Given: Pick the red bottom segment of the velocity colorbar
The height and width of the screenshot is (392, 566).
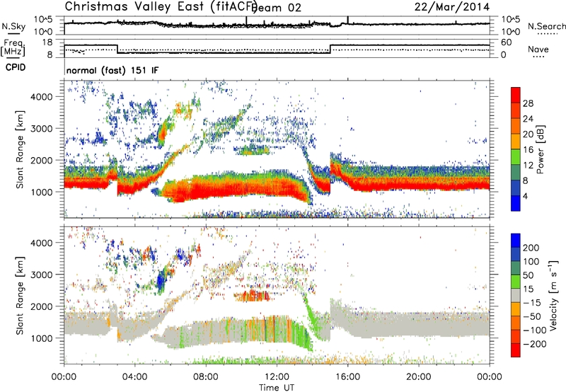Looking at the screenshot, I should tap(516, 350).
